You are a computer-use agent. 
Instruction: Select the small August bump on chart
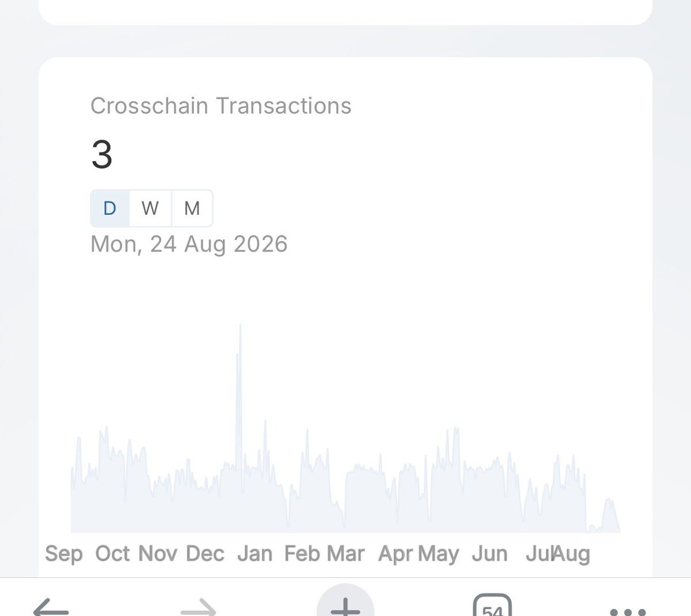point(609,515)
